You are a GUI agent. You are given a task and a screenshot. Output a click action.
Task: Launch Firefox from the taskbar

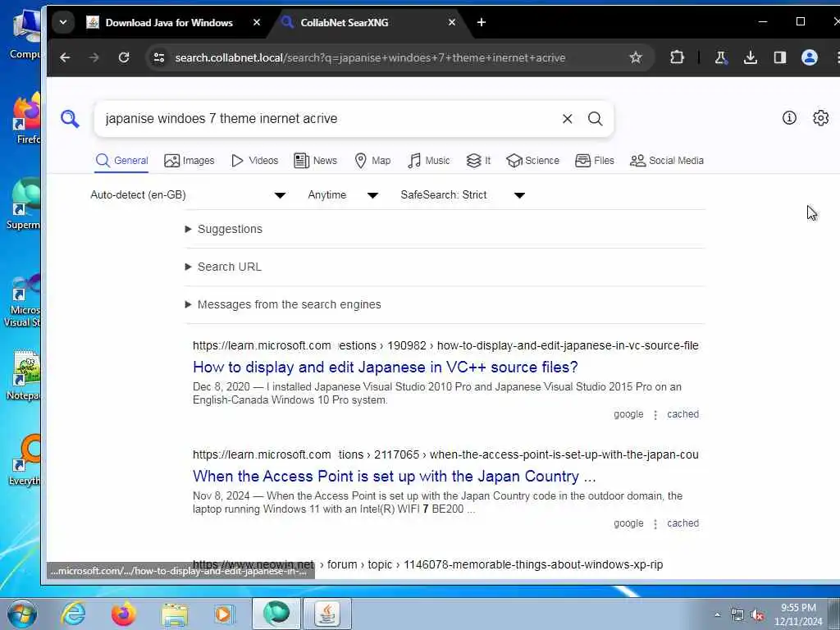(x=124, y=614)
